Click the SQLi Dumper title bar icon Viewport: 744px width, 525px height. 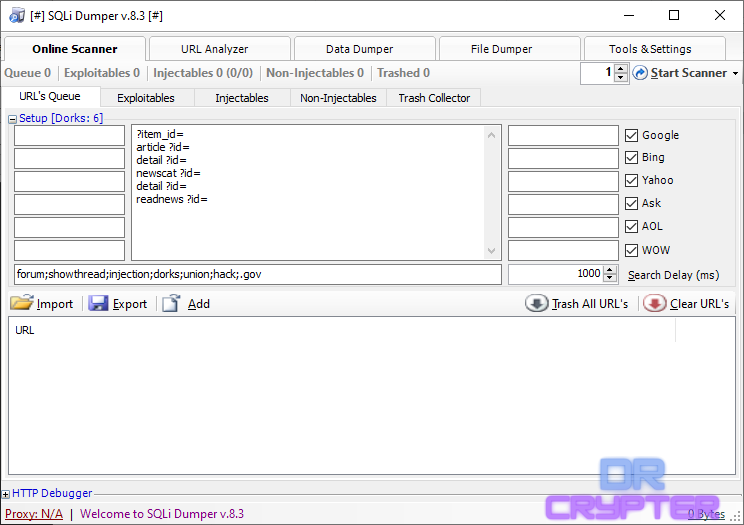coord(17,16)
